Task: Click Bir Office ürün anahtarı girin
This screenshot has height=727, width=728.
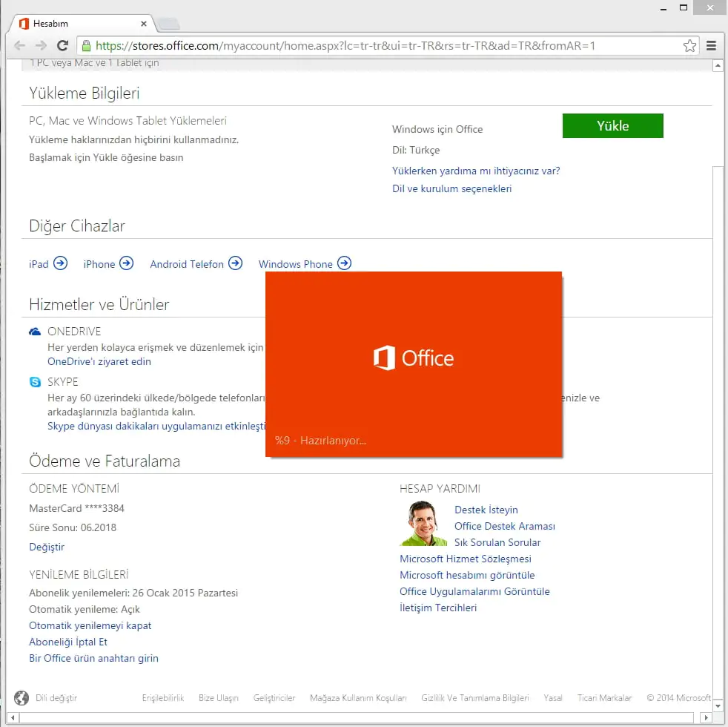Action: pos(93,658)
